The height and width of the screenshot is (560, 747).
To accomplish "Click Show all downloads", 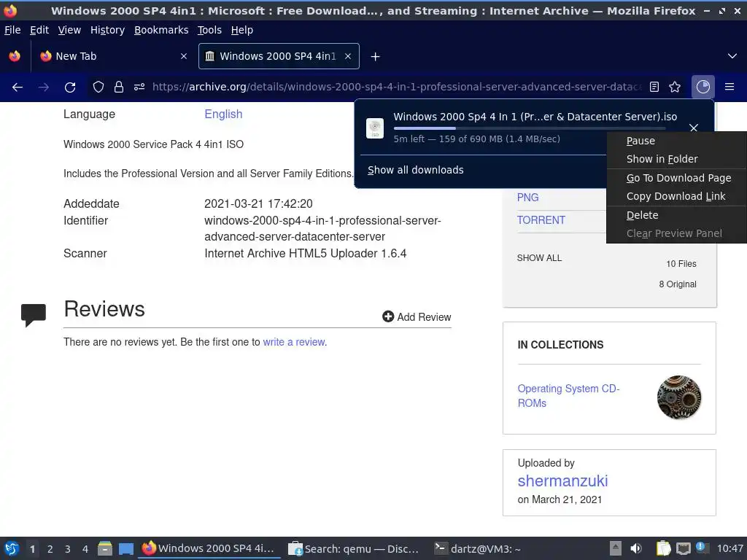I will click(x=415, y=170).
